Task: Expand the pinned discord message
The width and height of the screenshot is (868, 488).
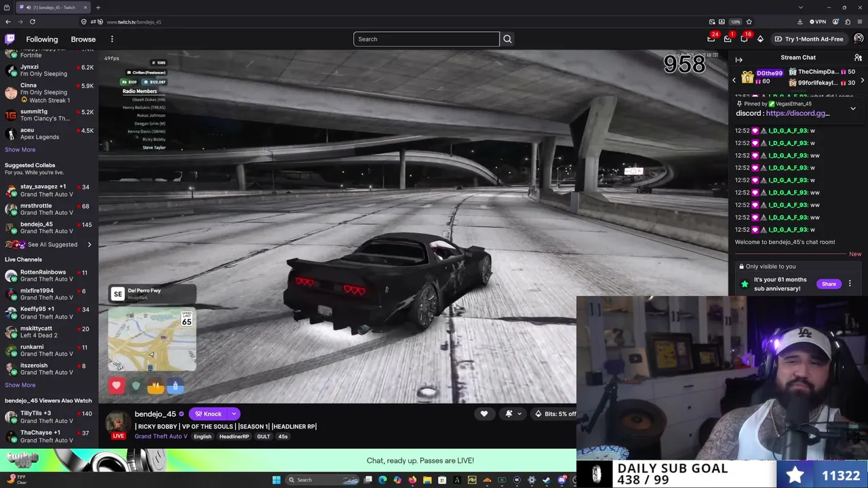Action: [853, 108]
